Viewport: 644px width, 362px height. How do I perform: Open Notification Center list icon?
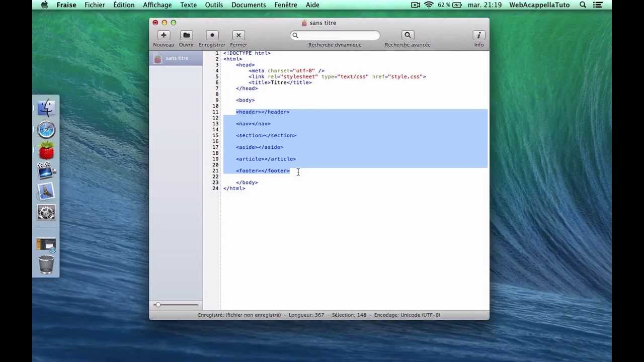tap(599, 5)
